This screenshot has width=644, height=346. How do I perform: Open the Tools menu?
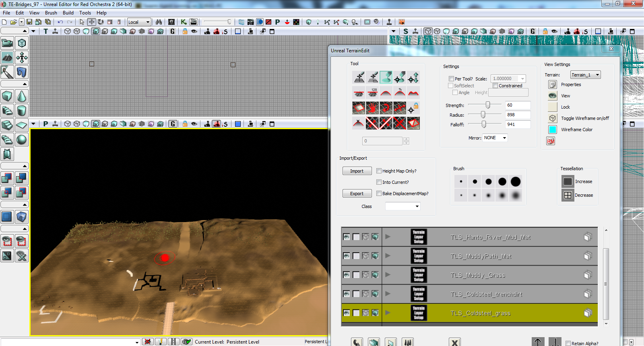[85, 13]
